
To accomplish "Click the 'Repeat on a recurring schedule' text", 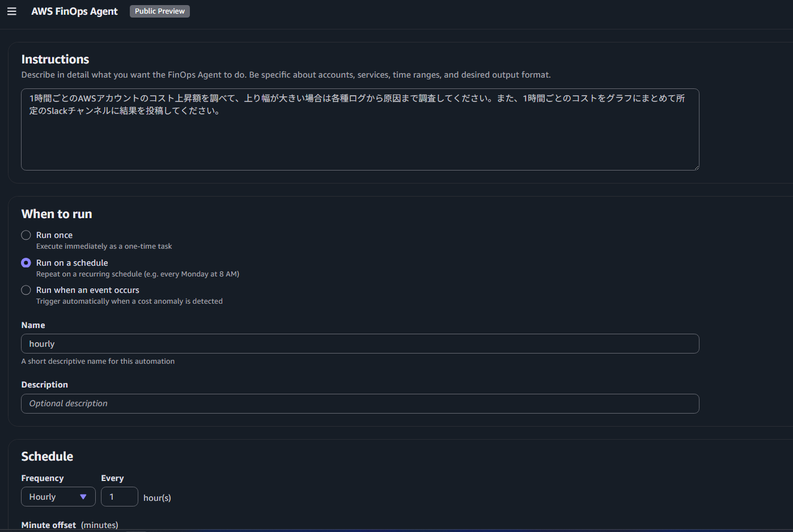I will [x=138, y=274].
